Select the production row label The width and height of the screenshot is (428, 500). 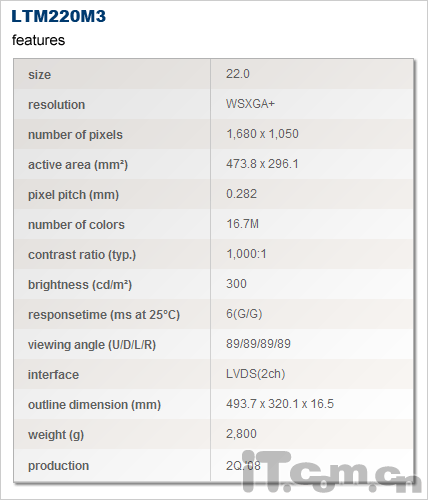pyautogui.click(x=58, y=466)
